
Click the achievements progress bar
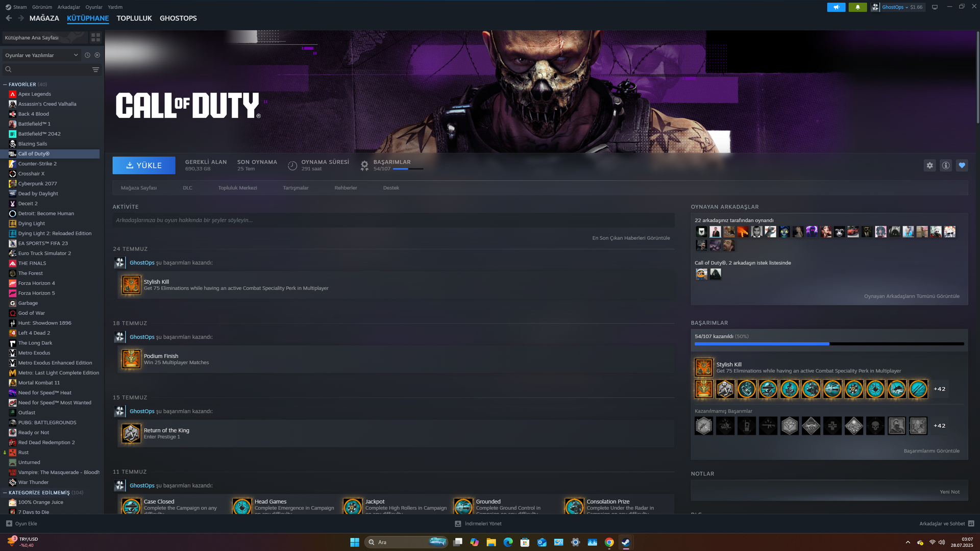pyautogui.click(x=829, y=344)
